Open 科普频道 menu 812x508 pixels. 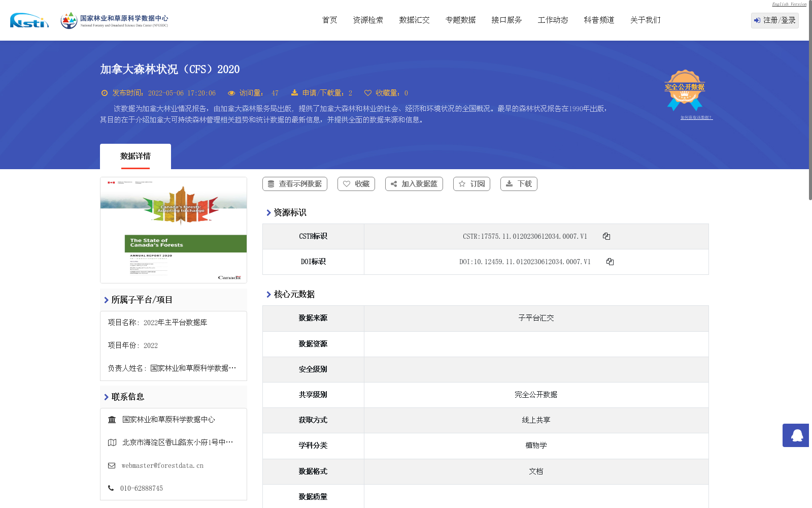(x=599, y=20)
